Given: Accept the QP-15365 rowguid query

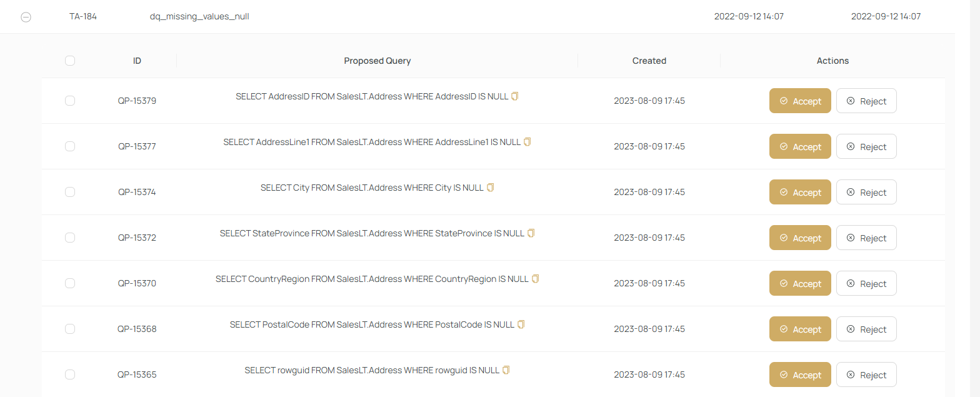Looking at the screenshot, I should pyautogui.click(x=799, y=374).
